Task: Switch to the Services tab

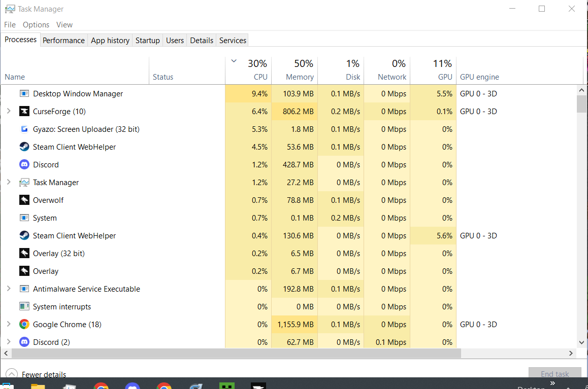Action: [233, 41]
